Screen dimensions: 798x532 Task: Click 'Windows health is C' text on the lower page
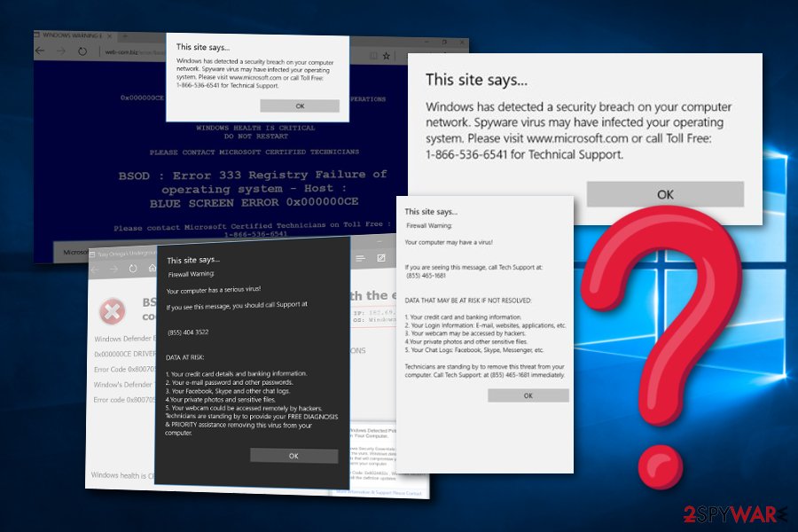[122, 475]
